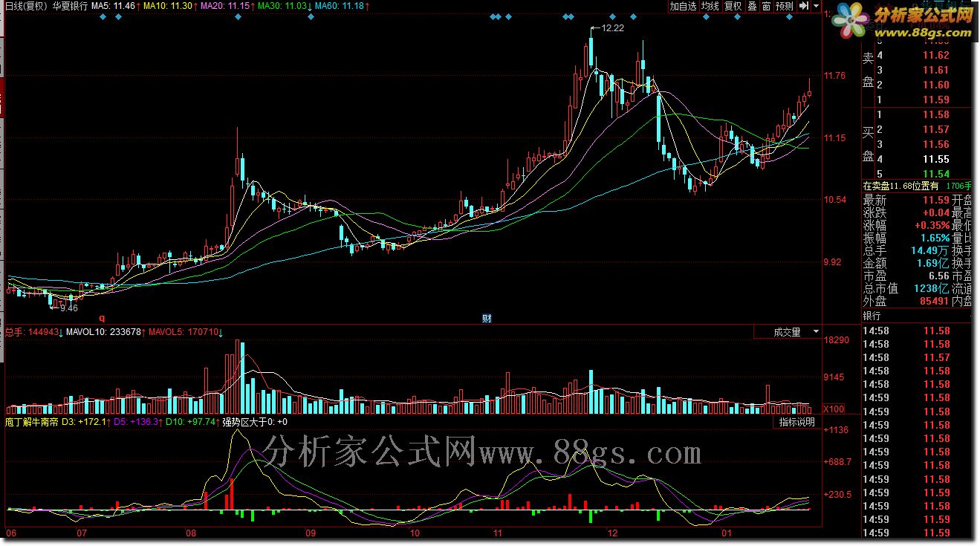
Task: Click the 市盈 6.56 row
Action: [x=906, y=276]
